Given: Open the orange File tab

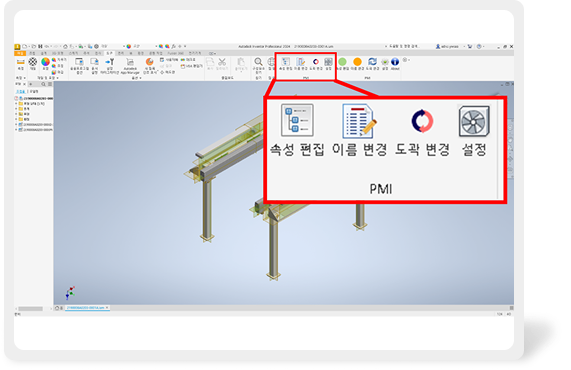Looking at the screenshot, I should click(x=20, y=54).
